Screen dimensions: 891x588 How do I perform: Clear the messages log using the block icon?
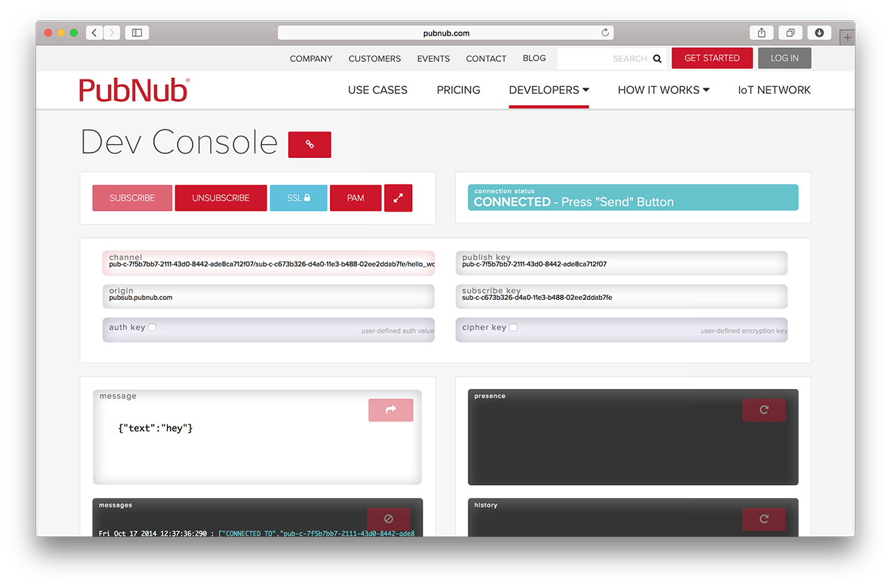pyautogui.click(x=388, y=518)
